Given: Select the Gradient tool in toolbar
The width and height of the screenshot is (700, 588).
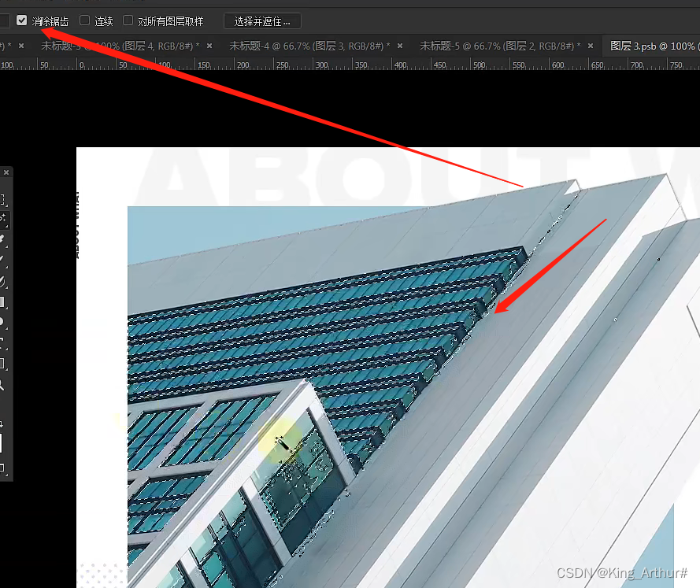Looking at the screenshot, I should pyautogui.click(x=2, y=302).
